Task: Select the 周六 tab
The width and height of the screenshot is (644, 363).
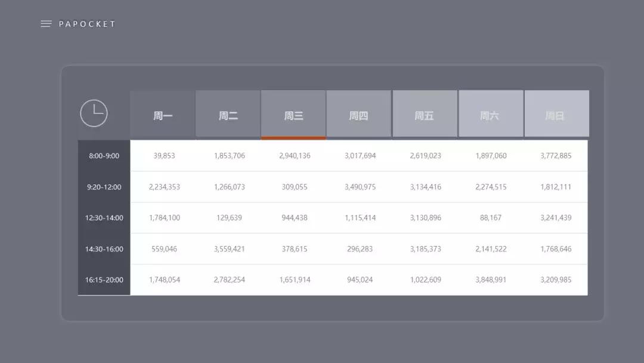Action: pyautogui.click(x=491, y=114)
